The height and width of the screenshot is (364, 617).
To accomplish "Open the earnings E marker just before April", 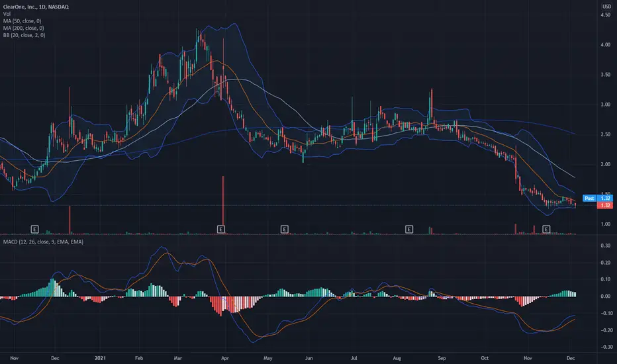I will tap(220, 229).
